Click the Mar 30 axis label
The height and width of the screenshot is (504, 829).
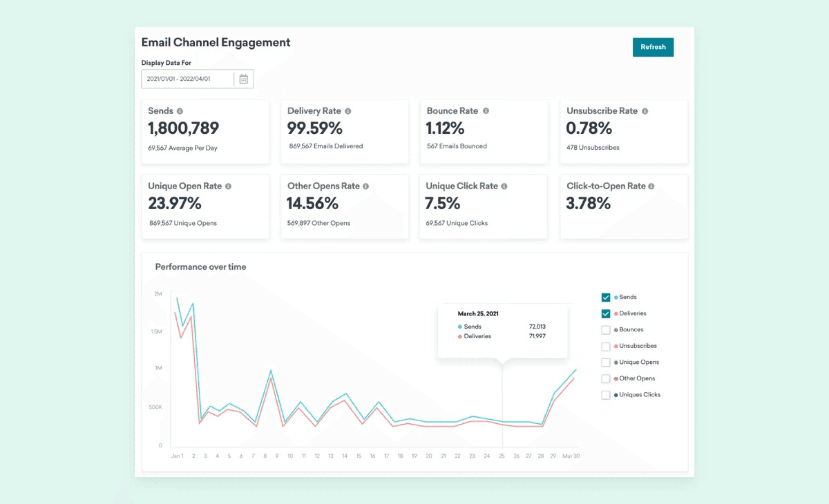[x=571, y=456]
